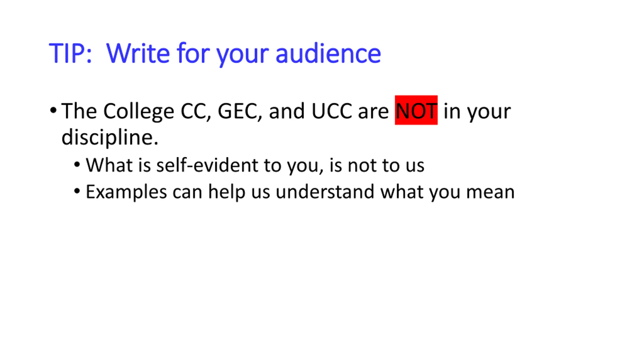
Task: Click the slide title 'TIP: Write for your audience'
Action: click(214, 53)
